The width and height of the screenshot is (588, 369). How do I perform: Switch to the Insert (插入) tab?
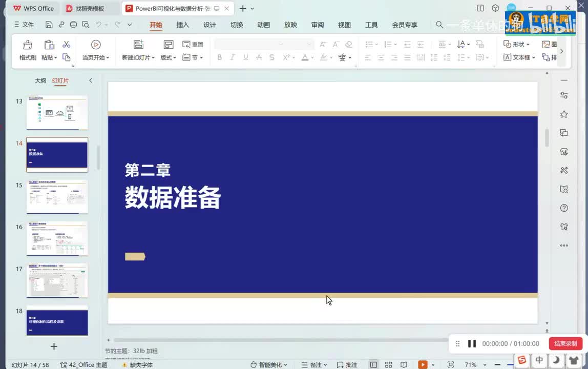183,25
